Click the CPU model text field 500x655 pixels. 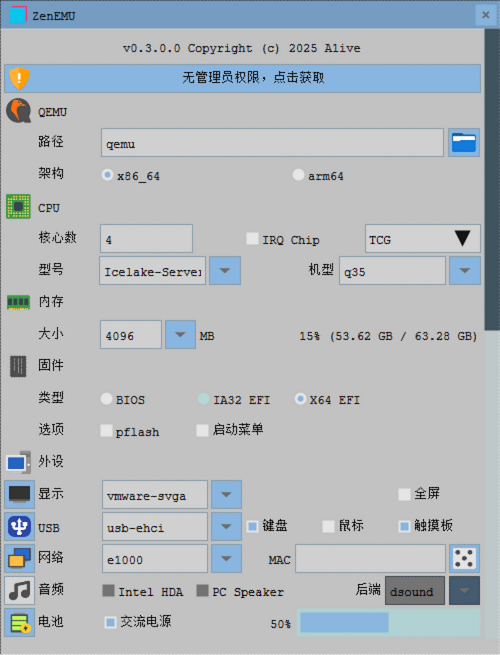coord(152,271)
